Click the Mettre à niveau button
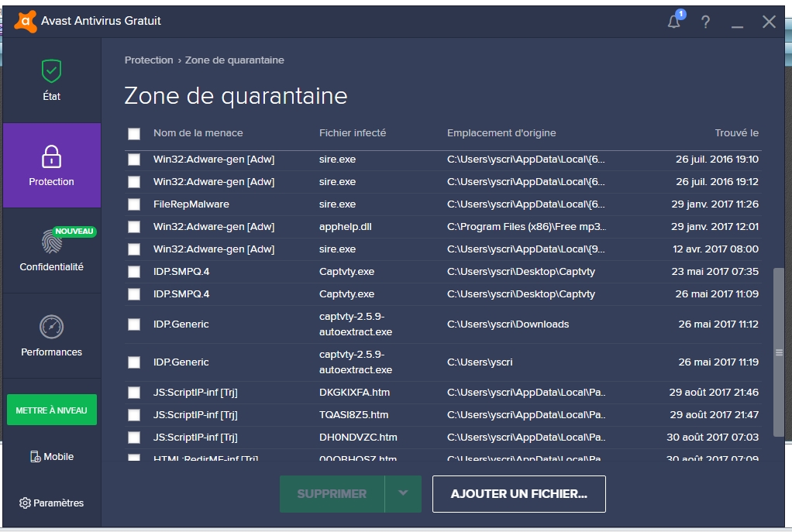The width and height of the screenshot is (792, 532). click(51, 410)
